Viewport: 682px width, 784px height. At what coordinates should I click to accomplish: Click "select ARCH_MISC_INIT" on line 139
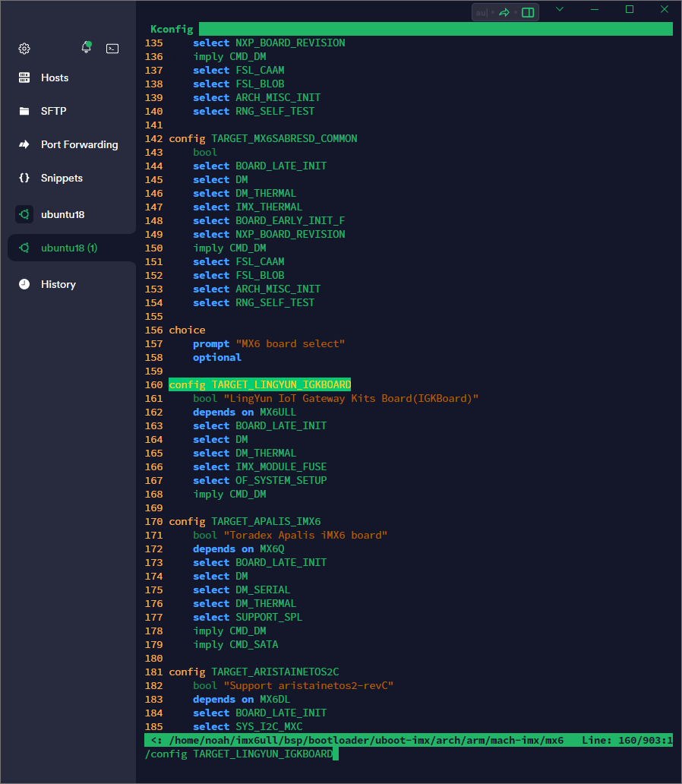[x=257, y=97]
